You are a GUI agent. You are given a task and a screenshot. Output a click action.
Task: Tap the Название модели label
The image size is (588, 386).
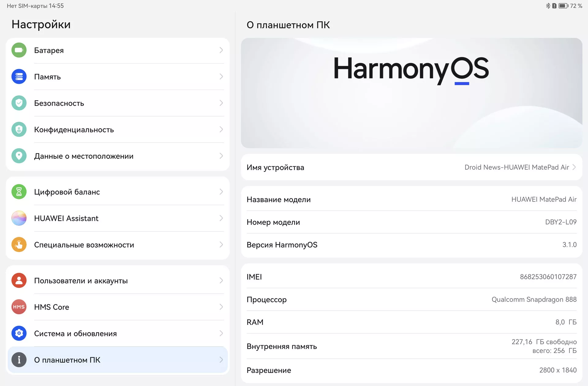(279, 199)
